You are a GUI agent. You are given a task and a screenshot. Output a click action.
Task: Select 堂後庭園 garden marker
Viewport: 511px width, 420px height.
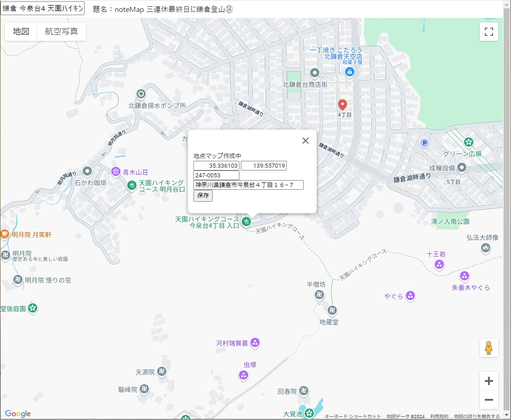[33, 308]
